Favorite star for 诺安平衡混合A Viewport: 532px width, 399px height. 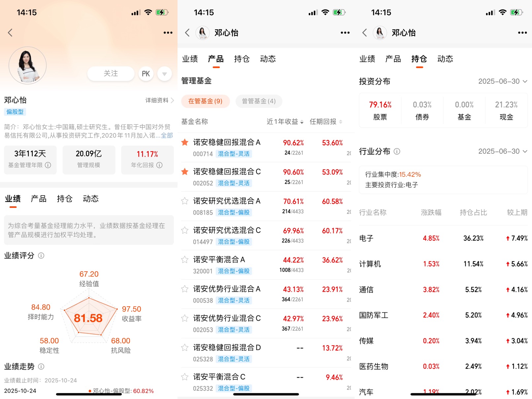(x=185, y=259)
